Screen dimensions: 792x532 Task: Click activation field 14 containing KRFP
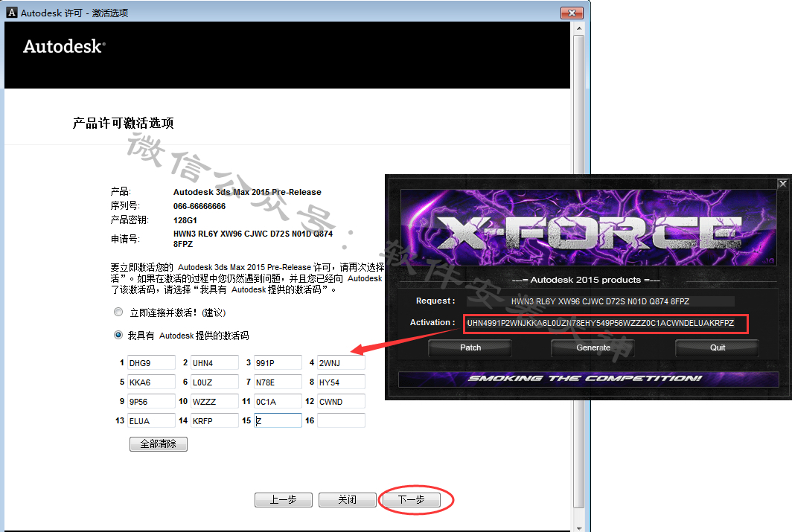pos(214,420)
